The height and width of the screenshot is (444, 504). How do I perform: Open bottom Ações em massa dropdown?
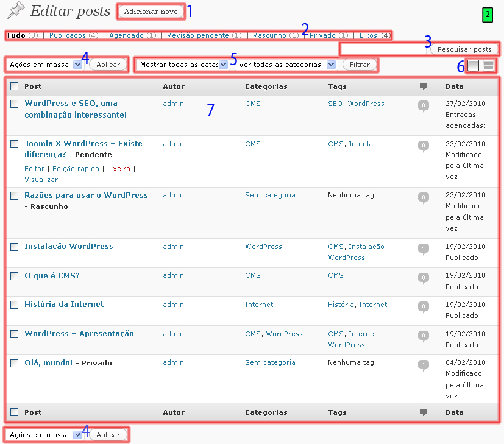point(44,435)
